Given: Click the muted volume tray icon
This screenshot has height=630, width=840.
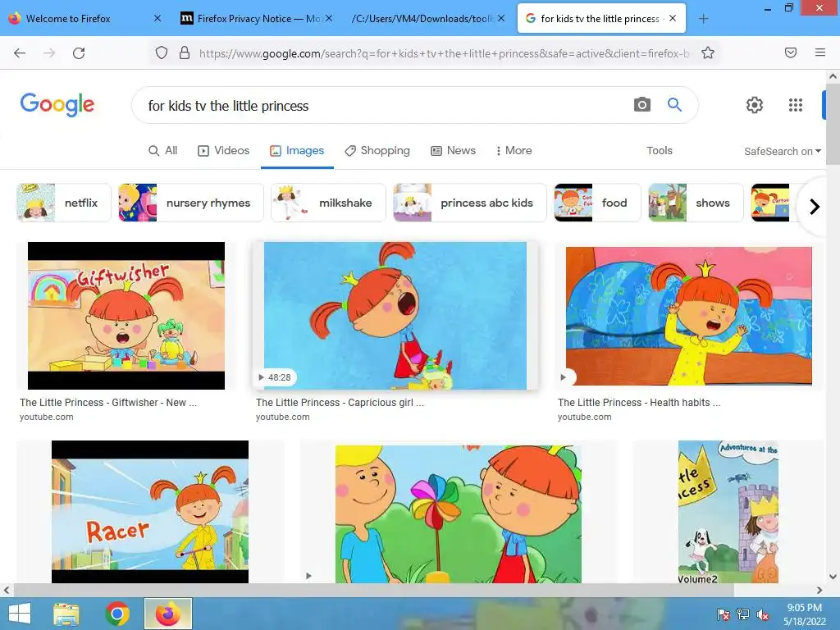Looking at the screenshot, I should 763,614.
